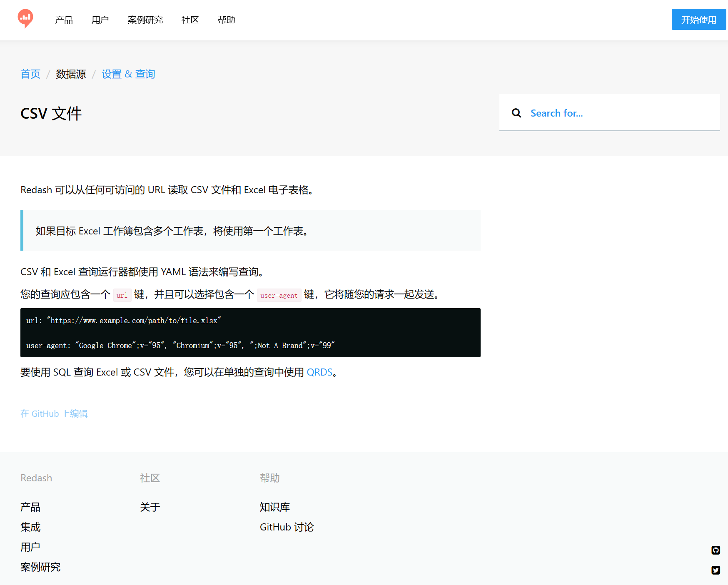The height and width of the screenshot is (585, 728).
Task: Open the 用户 navigation menu item
Action: 100,20
